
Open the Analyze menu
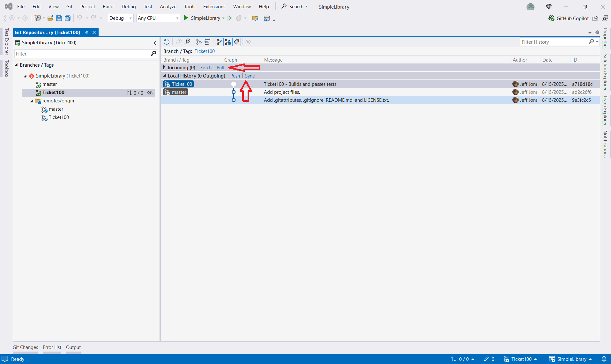click(x=168, y=6)
